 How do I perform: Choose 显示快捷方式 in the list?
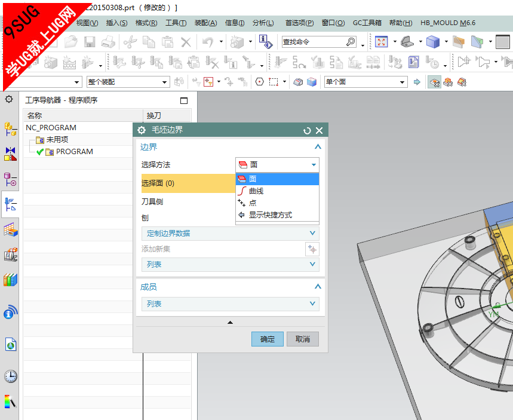[277, 215]
